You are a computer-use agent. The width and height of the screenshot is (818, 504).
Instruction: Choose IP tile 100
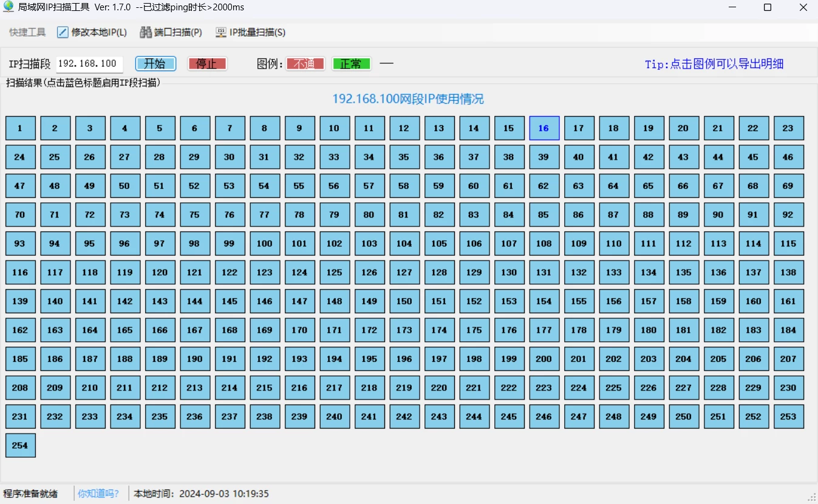(264, 243)
